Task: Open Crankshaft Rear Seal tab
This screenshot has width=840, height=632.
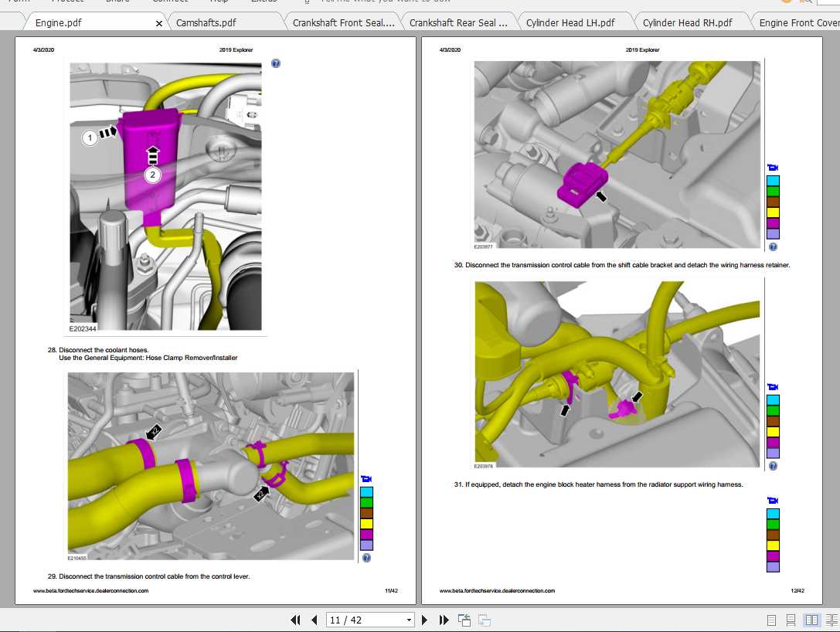Action: coord(458,23)
